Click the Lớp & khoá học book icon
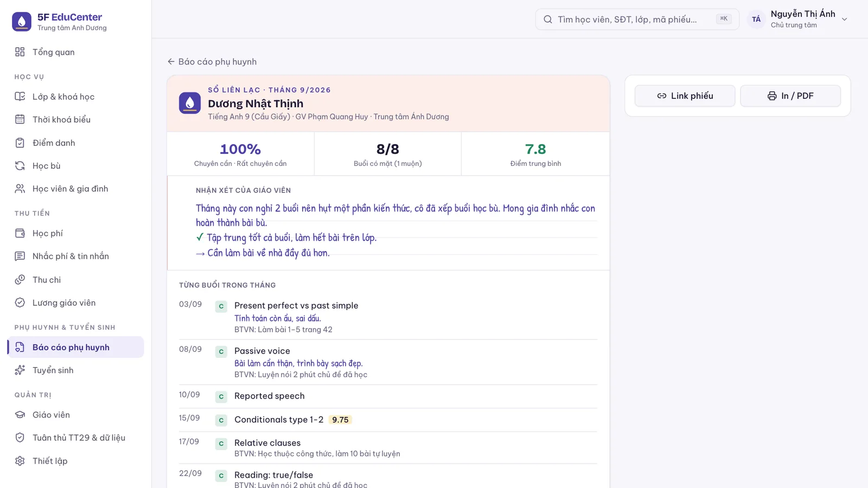Screen dimensions: 868x488 [x=20, y=97]
